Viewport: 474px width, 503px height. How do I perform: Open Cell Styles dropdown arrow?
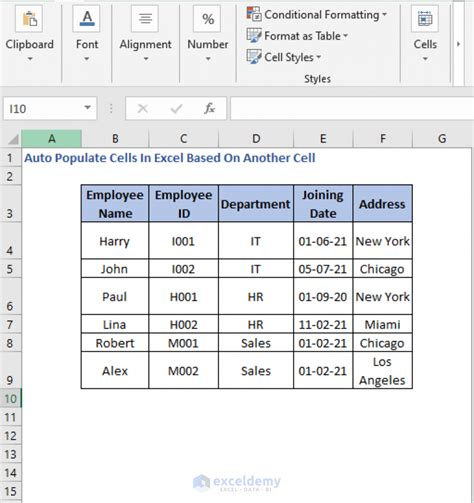pyautogui.click(x=318, y=57)
